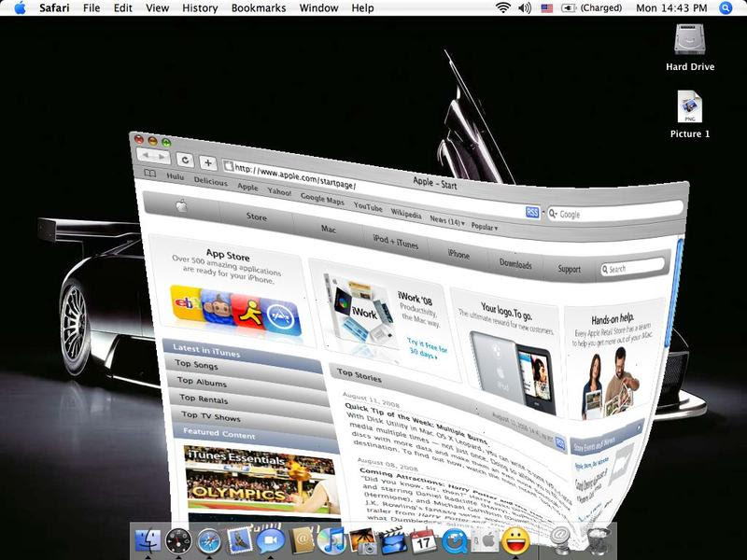Add bookmark with the plus button
Screen dimensions: 747x560
coord(208,162)
